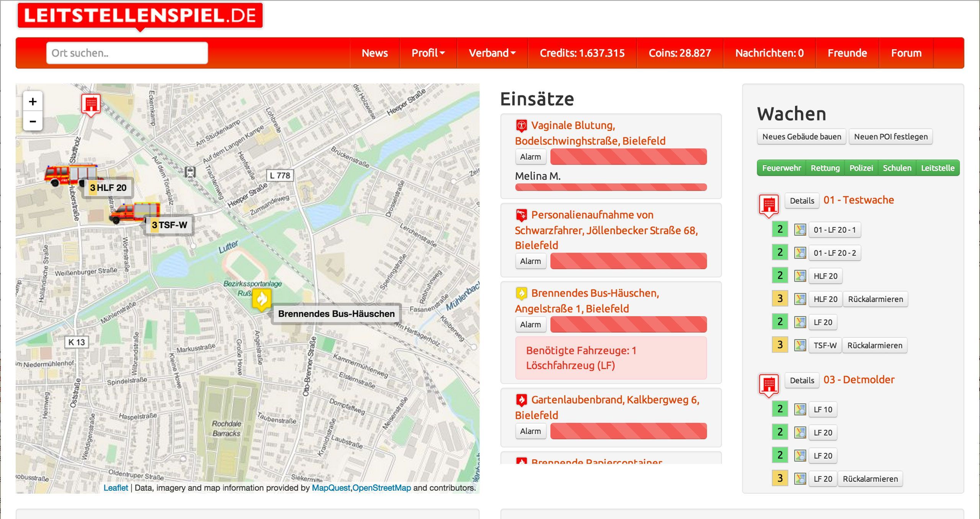Click status 3 badge next to TSF-W

[x=780, y=345]
